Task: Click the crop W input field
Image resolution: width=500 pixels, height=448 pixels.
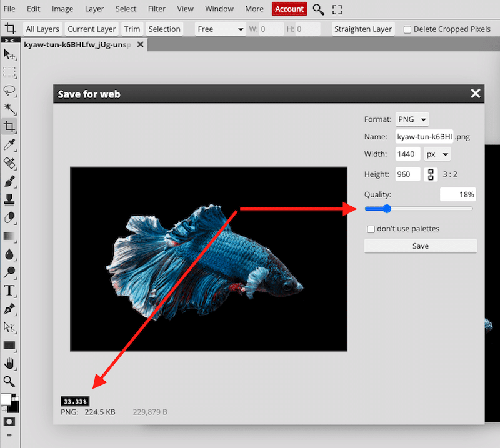Action: coord(271,29)
